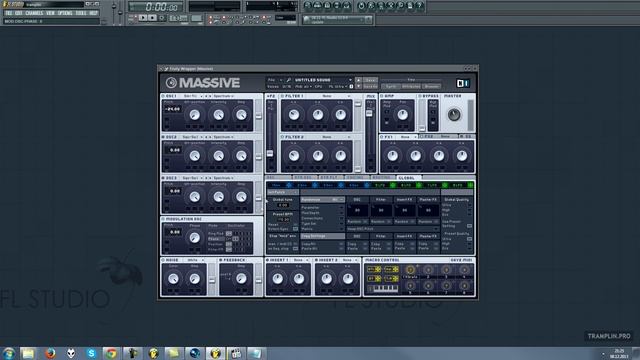Toggle the Bypass section switch
Screen dimensions: 640x360
point(420,96)
